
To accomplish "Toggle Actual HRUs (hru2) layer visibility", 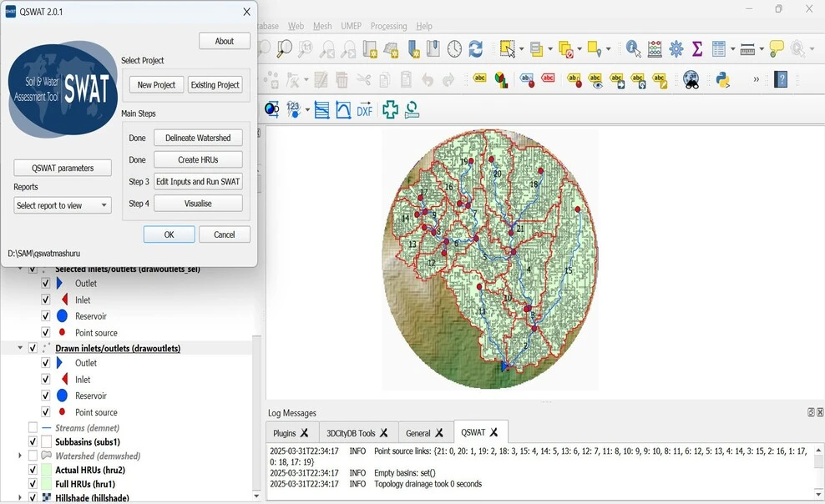I will pyautogui.click(x=33, y=470).
